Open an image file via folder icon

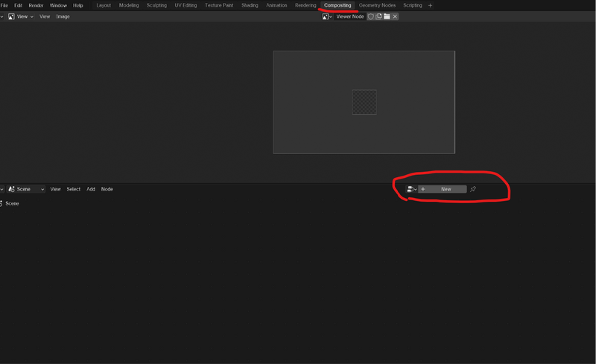(387, 16)
